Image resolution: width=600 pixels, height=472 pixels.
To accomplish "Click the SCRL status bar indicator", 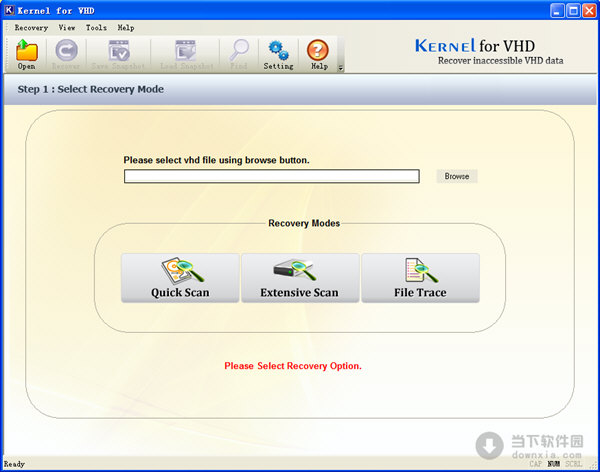I will click(x=574, y=464).
